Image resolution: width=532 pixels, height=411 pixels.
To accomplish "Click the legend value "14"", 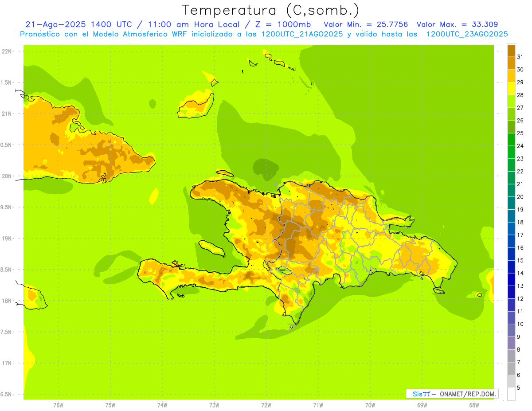I will tap(520, 273).
